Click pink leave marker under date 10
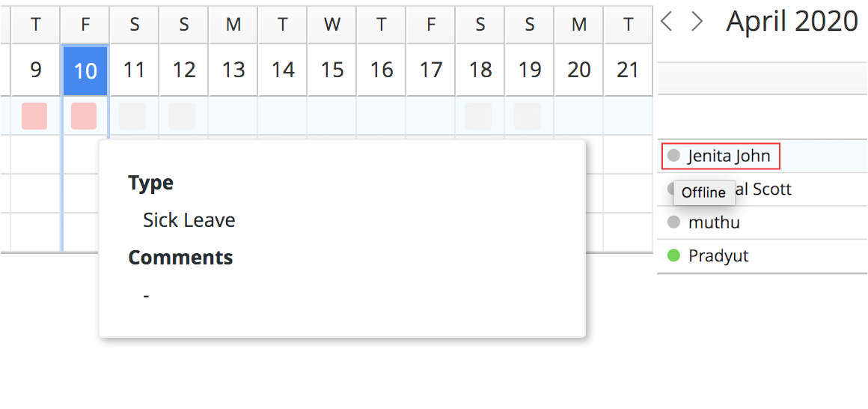Screen dimensions: 868x409 [x=84, y=116]
